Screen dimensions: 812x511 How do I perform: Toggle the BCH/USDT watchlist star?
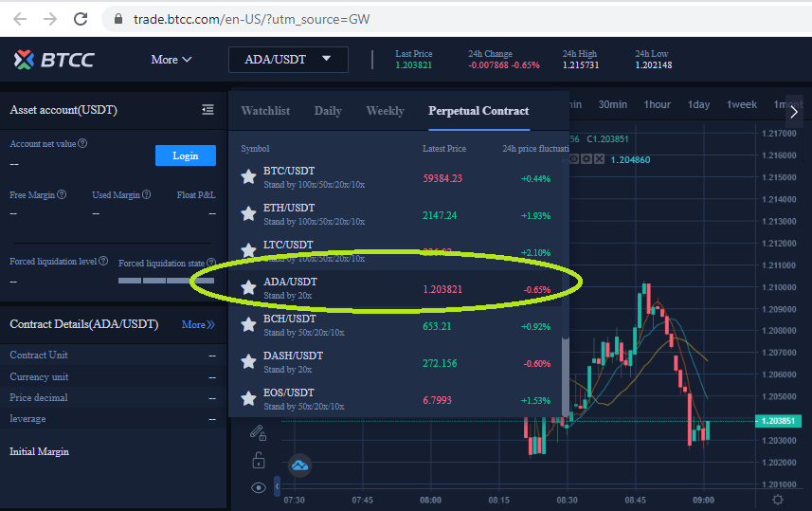[x=248, y=324]
